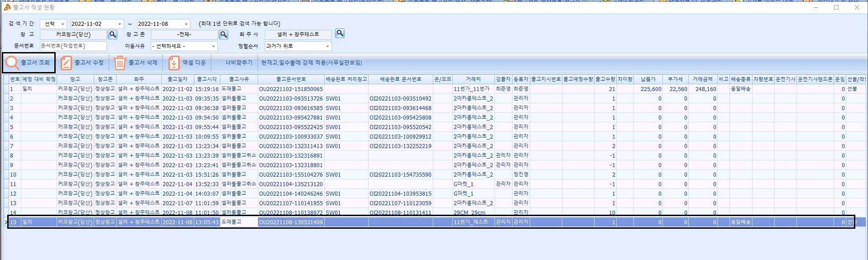Viewport: 868px width, 260px height.
Task: Click the 출고예정수량 column header
Action: (x=578, y=79)
